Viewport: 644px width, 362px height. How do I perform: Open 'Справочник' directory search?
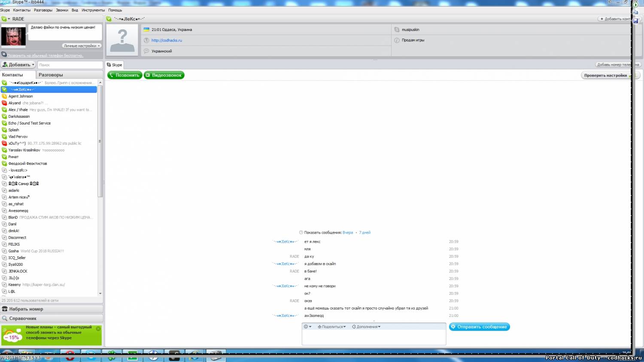point(52,319)
